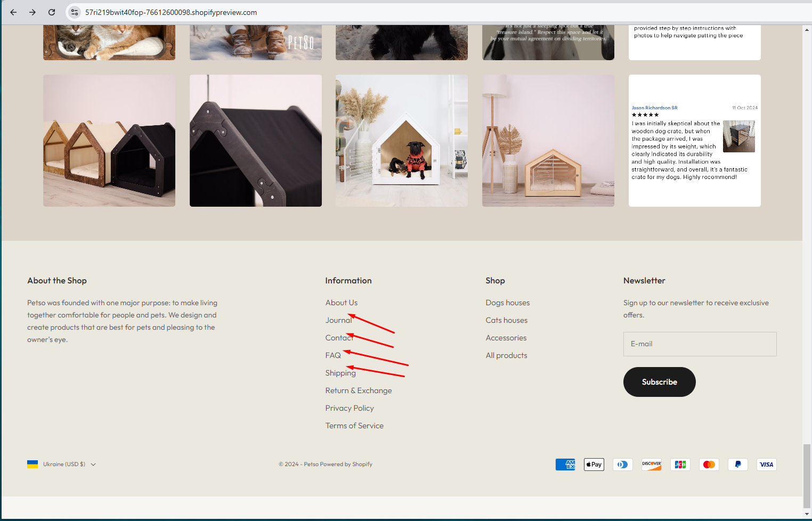Open the FAQ link
812x521 pixels.
coord(333,355)
